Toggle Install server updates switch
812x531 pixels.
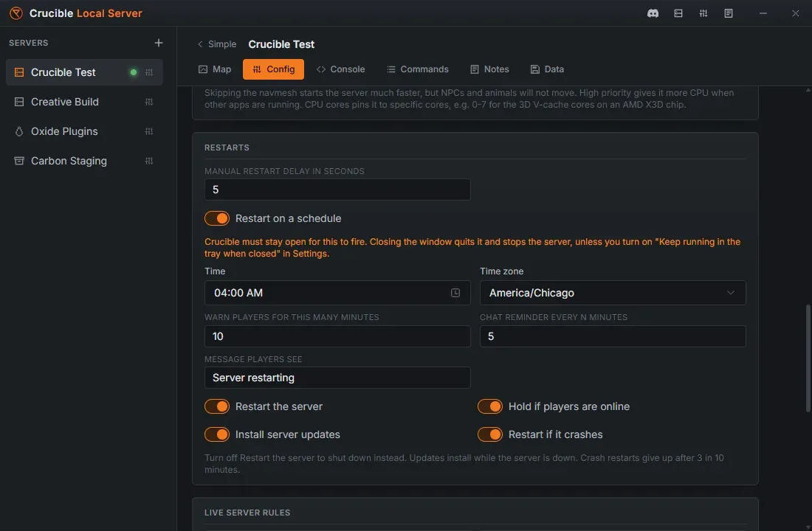217,434
